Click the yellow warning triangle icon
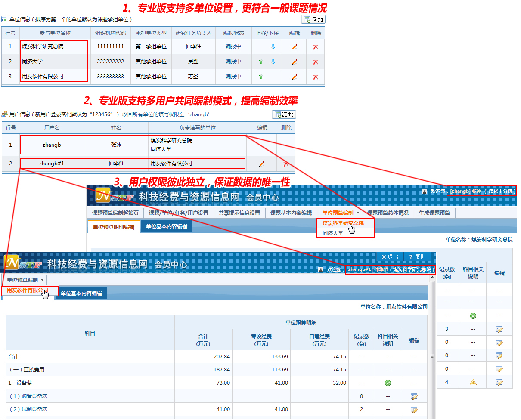 pyautogui.click(x=473, y=382)
